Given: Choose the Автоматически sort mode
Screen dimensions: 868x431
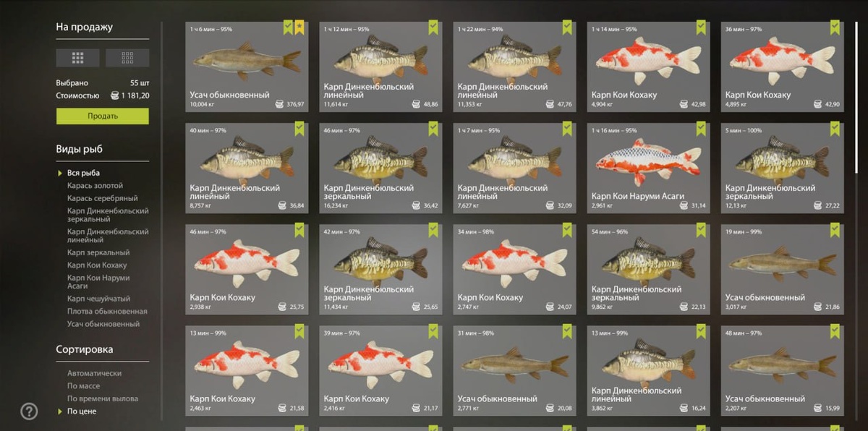Looking at the screenshot, I should click(94, 373).
